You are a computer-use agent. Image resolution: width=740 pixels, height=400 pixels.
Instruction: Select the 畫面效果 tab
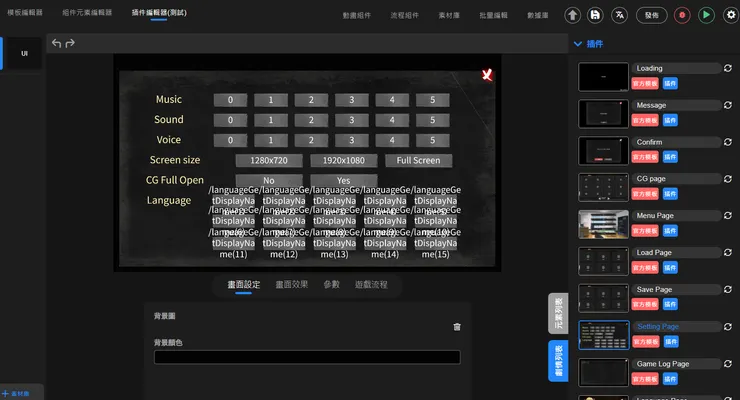[292, 284]
